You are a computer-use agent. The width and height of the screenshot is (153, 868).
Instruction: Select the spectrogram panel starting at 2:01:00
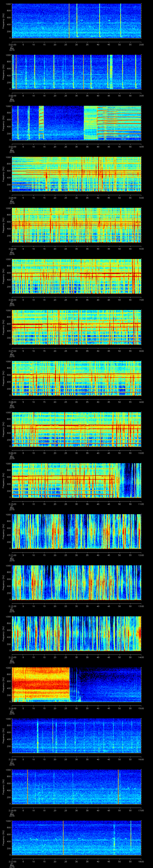[x=77, y=21]
